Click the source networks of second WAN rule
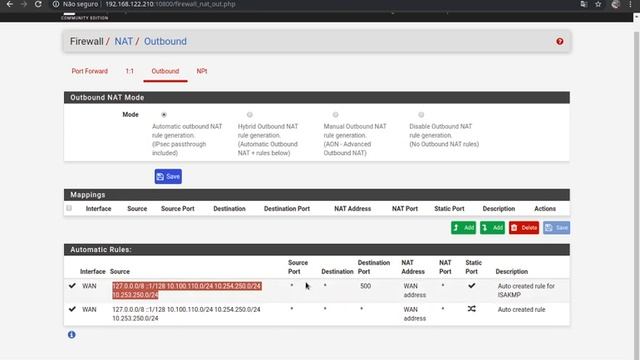The image size is (640, 360). point(186,314)
